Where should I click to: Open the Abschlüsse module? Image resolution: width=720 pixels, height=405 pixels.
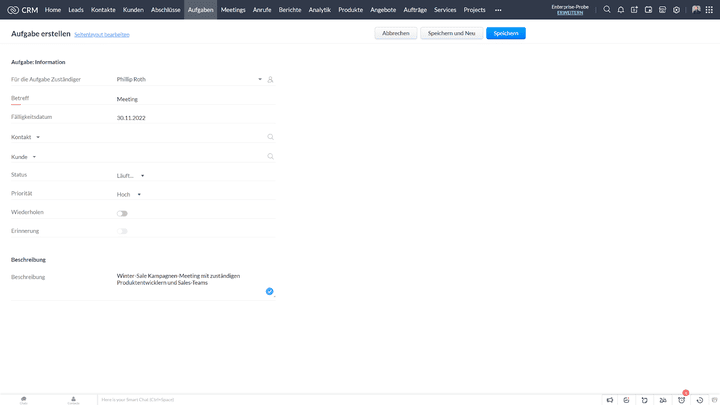(166, 10)
